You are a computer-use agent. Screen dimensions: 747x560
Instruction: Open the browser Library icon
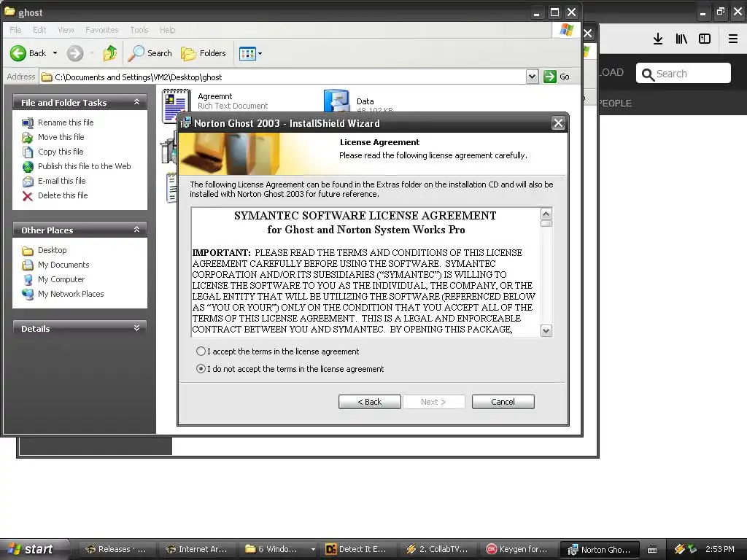[681, 39]
